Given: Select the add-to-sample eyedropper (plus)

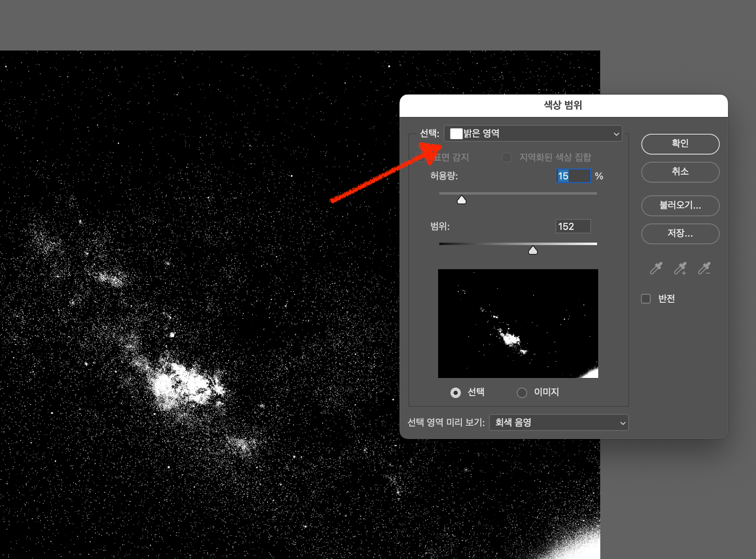Looking at the screenshot, I should coord(680,268).
